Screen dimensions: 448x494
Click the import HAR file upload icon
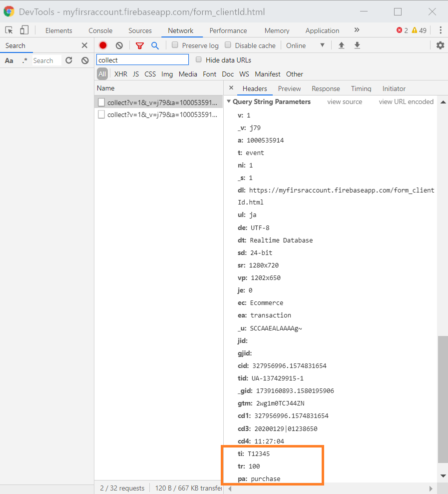click(x=342, y=45)
